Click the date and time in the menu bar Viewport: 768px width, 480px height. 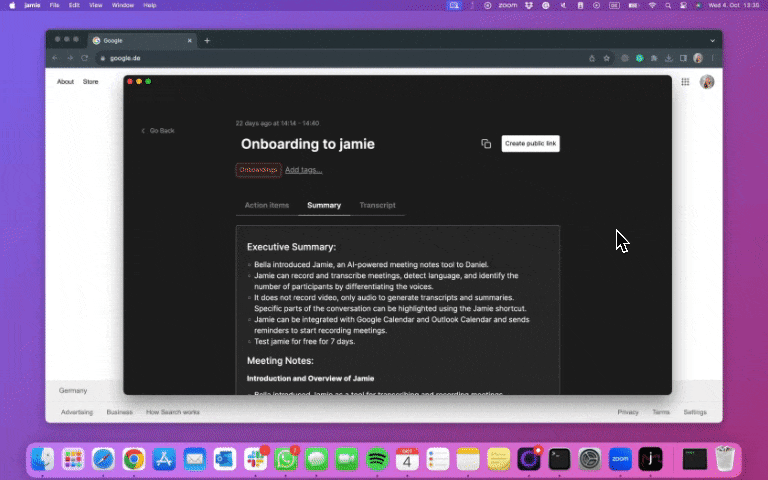(x=734, y=5)
